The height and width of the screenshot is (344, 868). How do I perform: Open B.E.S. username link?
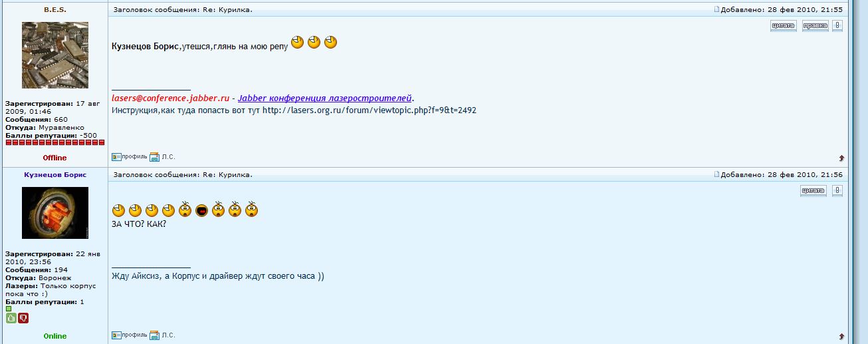(55, 10)
